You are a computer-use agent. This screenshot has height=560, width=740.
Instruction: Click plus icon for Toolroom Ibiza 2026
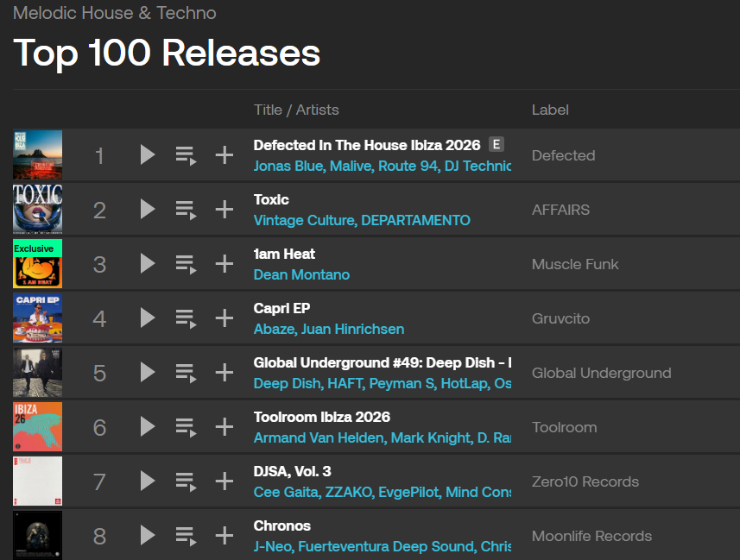(x=225, y=426)
